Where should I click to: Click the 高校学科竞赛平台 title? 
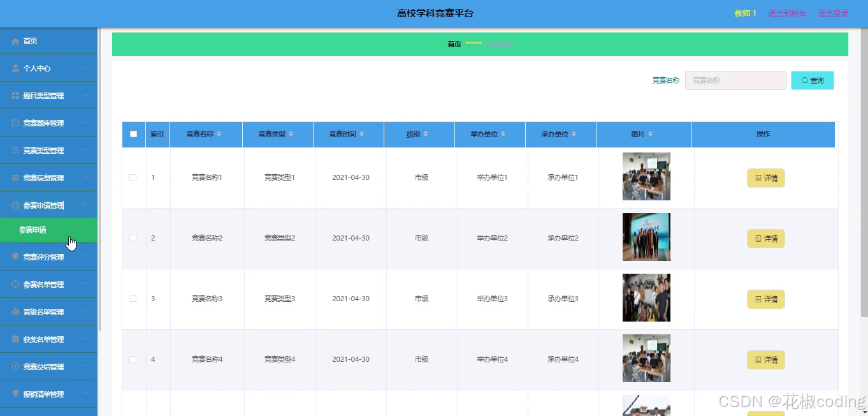[x=435, y=13]
